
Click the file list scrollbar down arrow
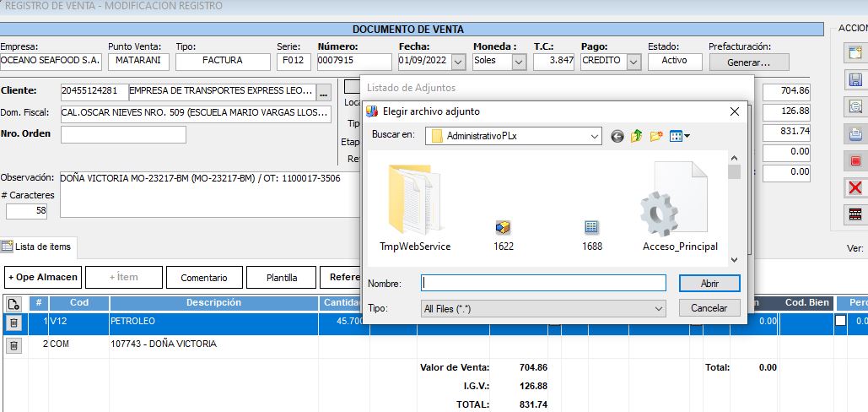tap(734, 260)
